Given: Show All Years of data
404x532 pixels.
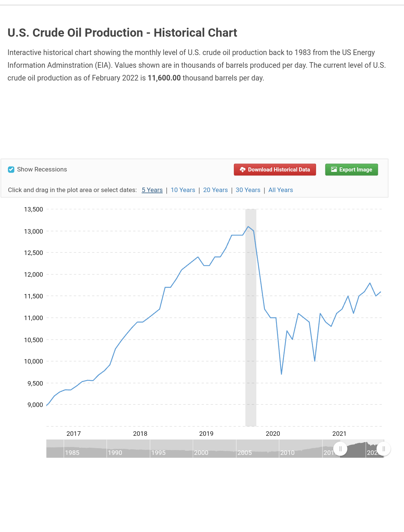Looking at the screenshot, I should coord(281,190).
